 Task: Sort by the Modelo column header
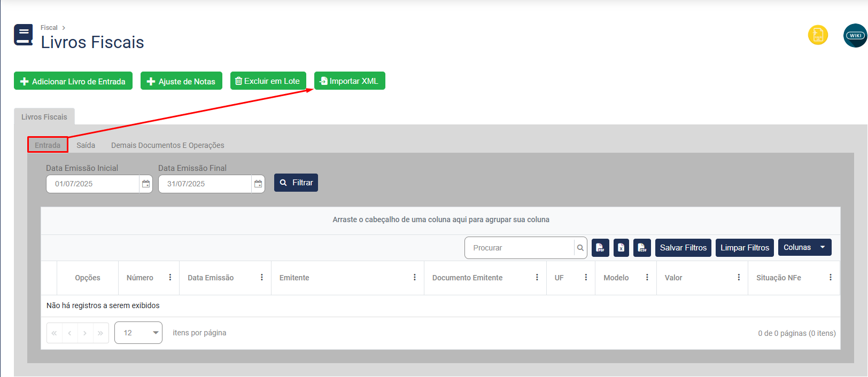tap(616, 278)
